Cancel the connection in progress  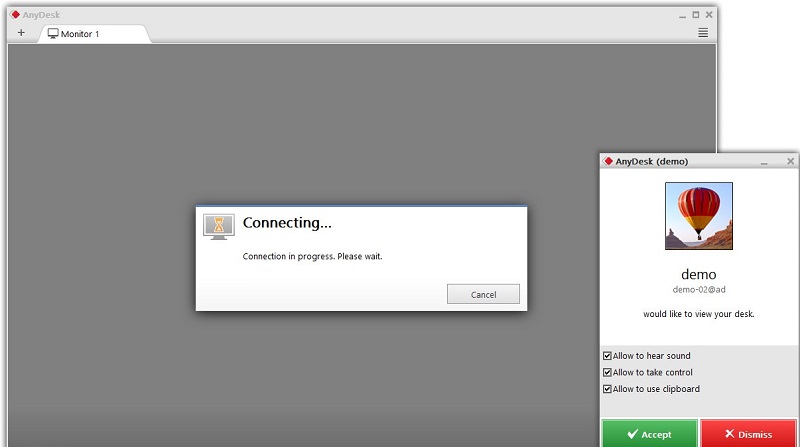click(483, 294)
